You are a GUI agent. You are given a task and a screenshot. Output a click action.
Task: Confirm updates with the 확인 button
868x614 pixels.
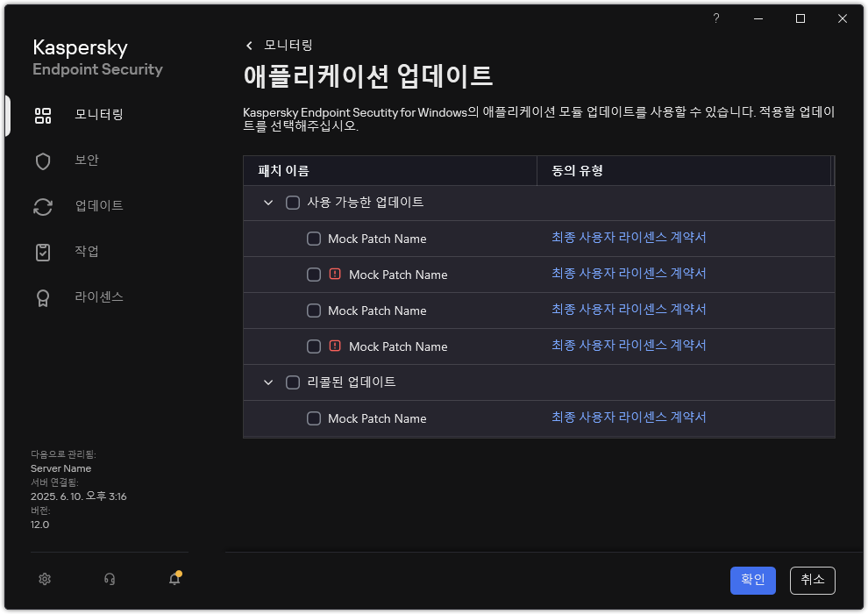click(x=752, y=580)
